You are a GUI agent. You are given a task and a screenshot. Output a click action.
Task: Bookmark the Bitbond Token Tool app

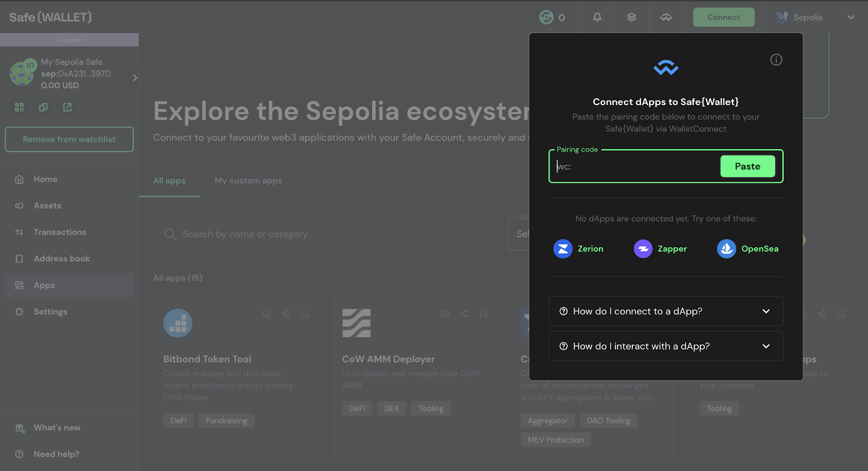click(304, 314)
